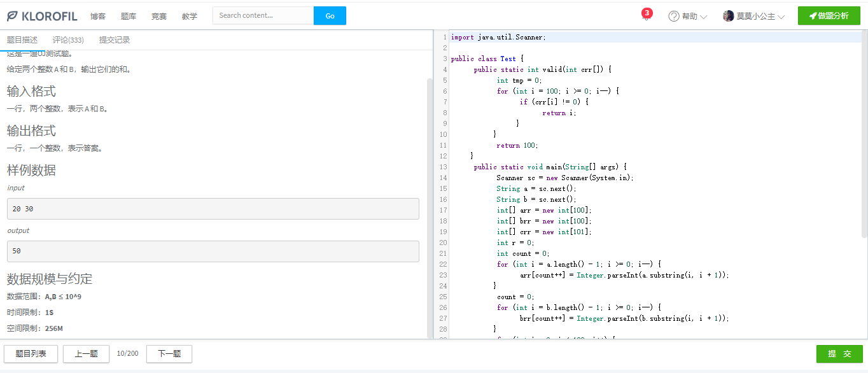868x373 pixels.
Task: Click the Search content input field
Action: [x=263, y=15]
